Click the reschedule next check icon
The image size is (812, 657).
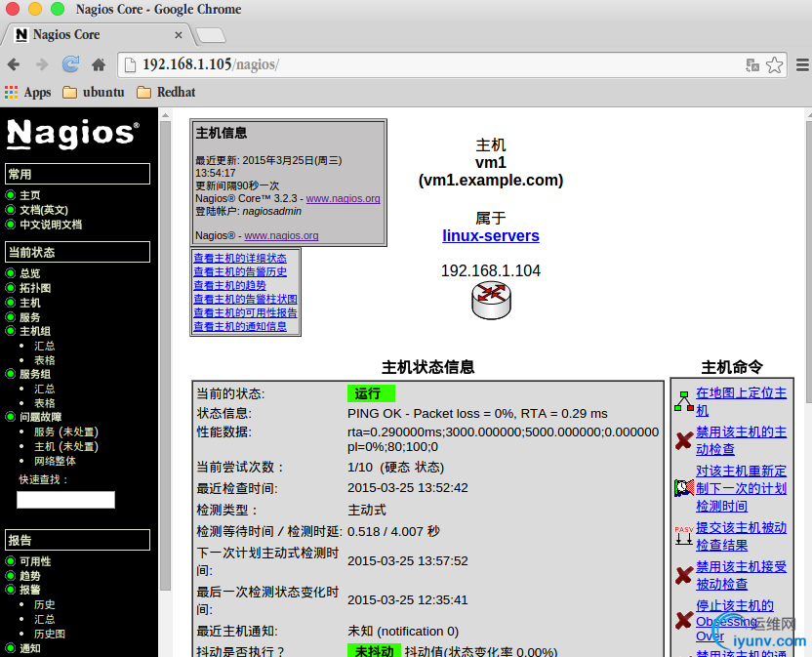tap(683, 488)
